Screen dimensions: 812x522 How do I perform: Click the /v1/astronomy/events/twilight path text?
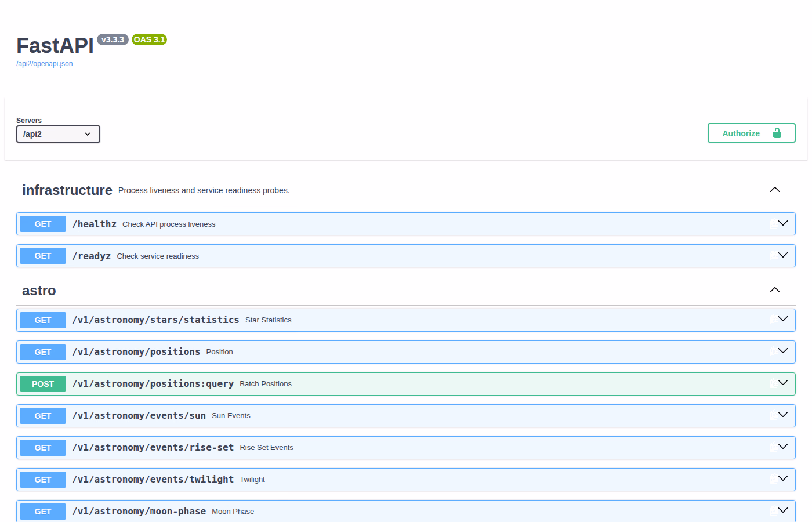[153, 480]
